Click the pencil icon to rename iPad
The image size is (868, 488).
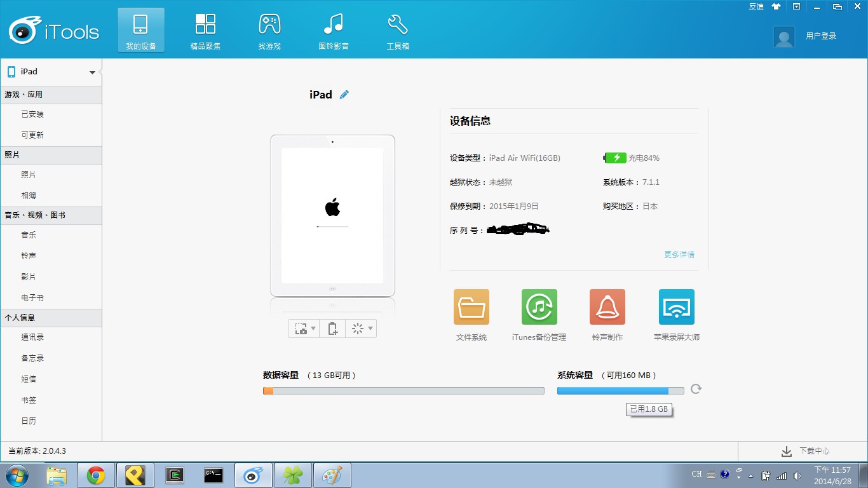click(x=344, y=95)
